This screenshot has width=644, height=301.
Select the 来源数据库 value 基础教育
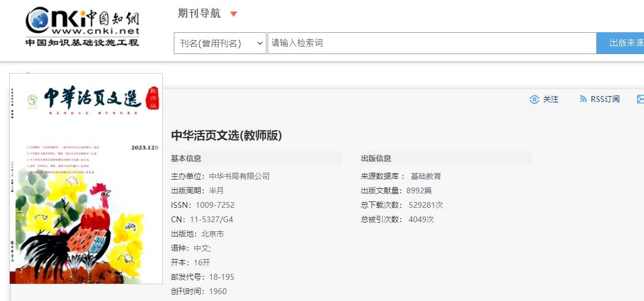(426, 177)
